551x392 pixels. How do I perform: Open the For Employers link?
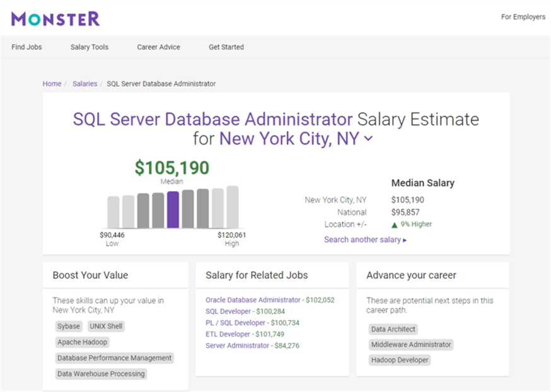523,17
